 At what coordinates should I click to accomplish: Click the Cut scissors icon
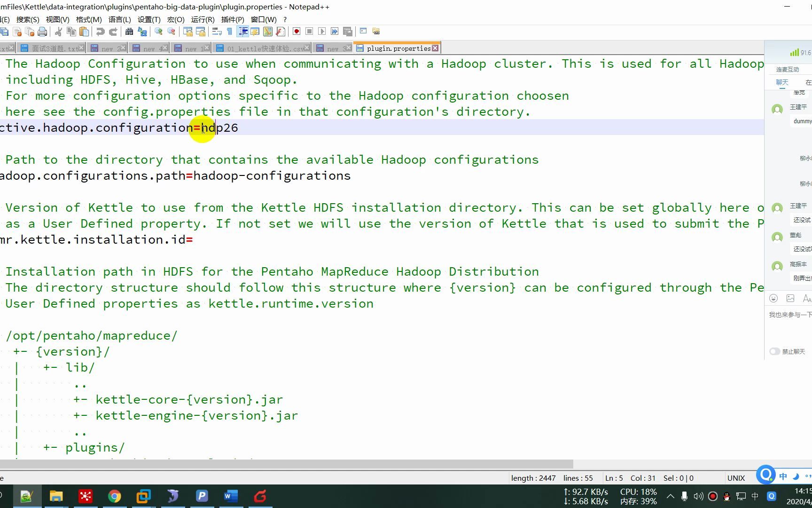59,32
